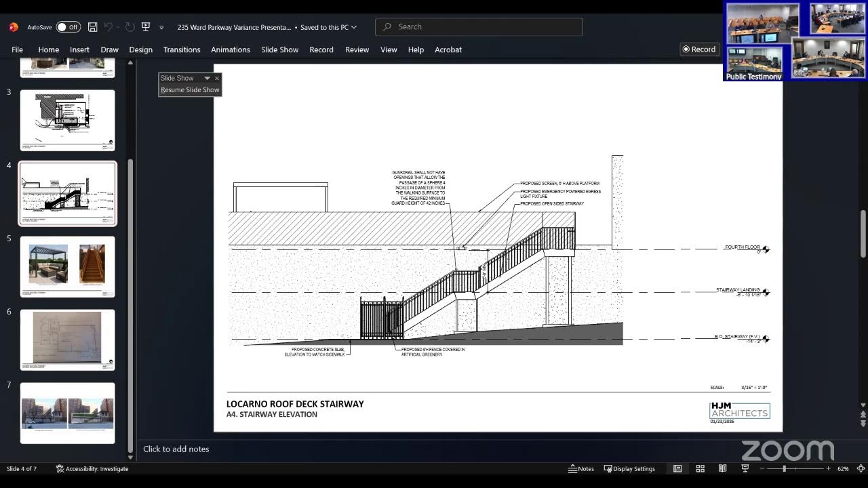This screenshot has width=868, height=488.
Task: Click the main editor vertical scrollbar thumb
Action: tap(863, 234)
